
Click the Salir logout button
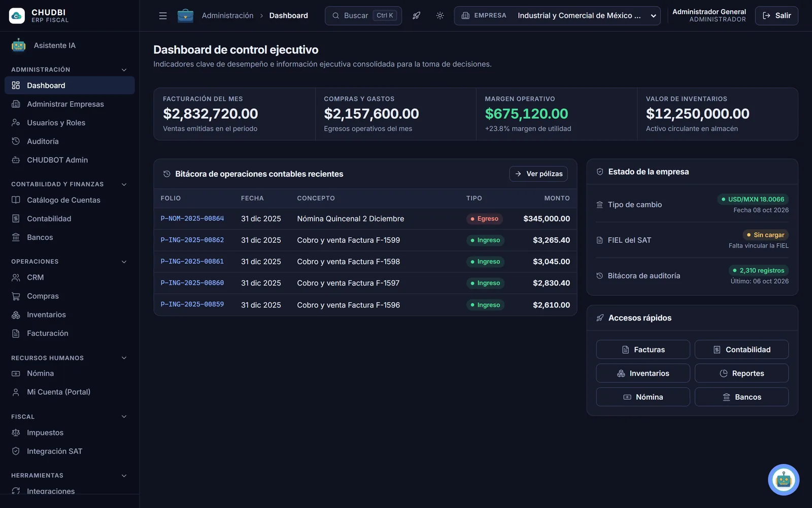click(776, 16)
